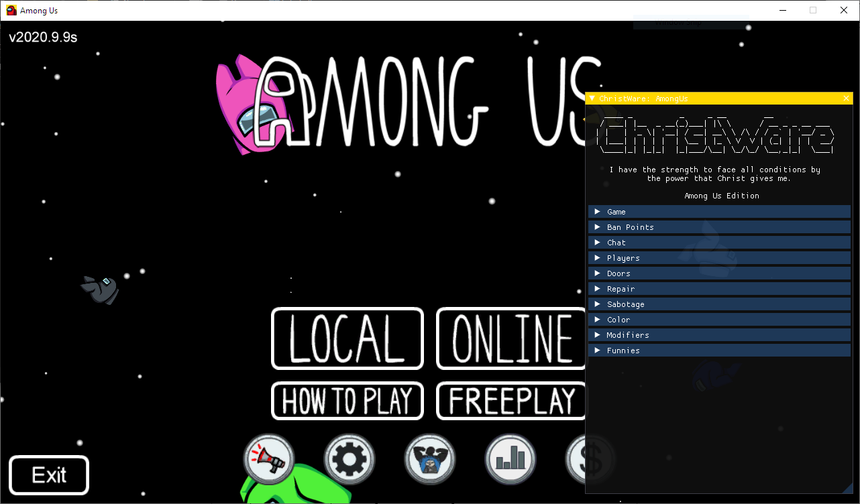Screen dimensions: 860x504
Task: Expand the Repair section
Action: [719, 289]
